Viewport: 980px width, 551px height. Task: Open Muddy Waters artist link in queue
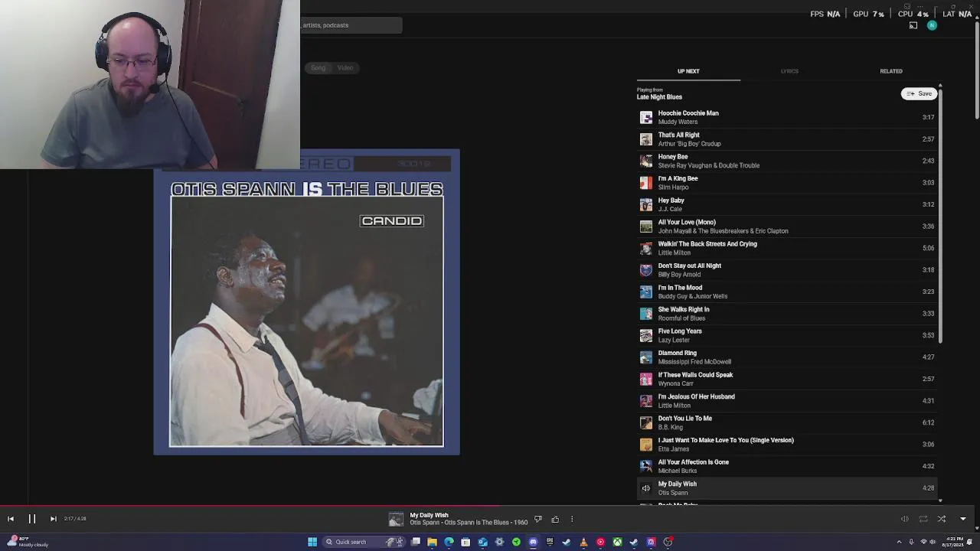(678, 122)
